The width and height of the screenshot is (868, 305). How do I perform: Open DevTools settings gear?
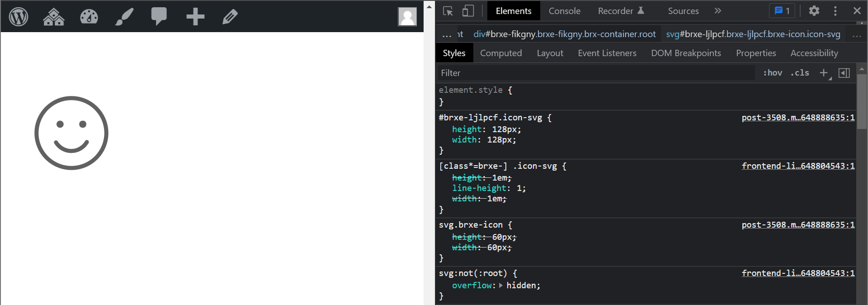click(814, 11)
